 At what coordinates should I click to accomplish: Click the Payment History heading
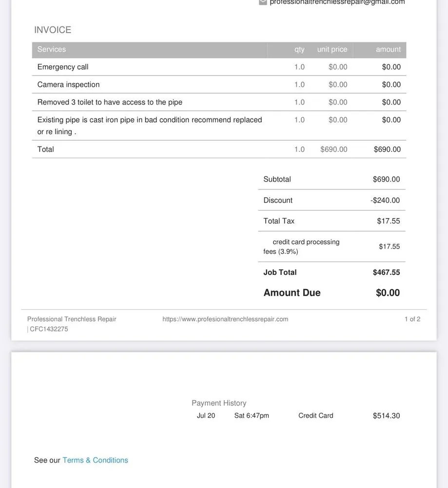pos(219,403)
